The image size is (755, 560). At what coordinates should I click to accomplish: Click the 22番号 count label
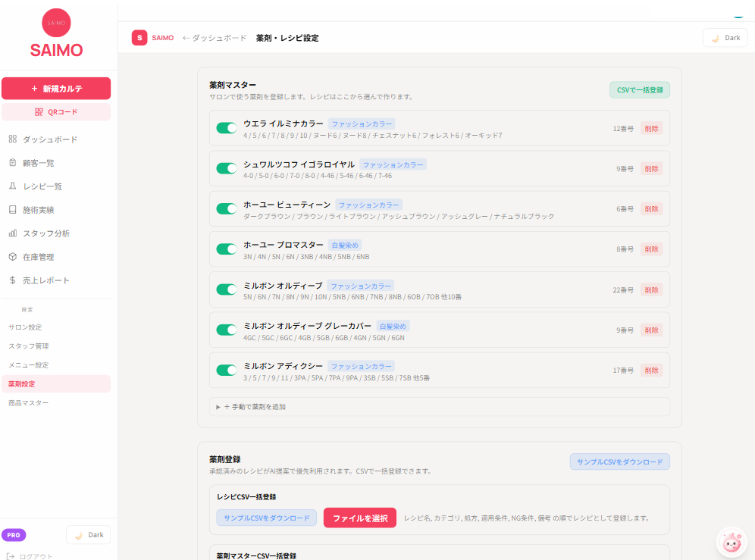(x=623, y=290)
